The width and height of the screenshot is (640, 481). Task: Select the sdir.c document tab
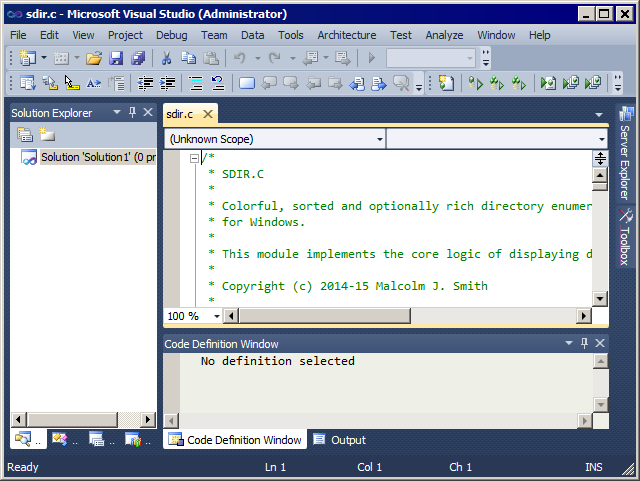coord(180,114)
